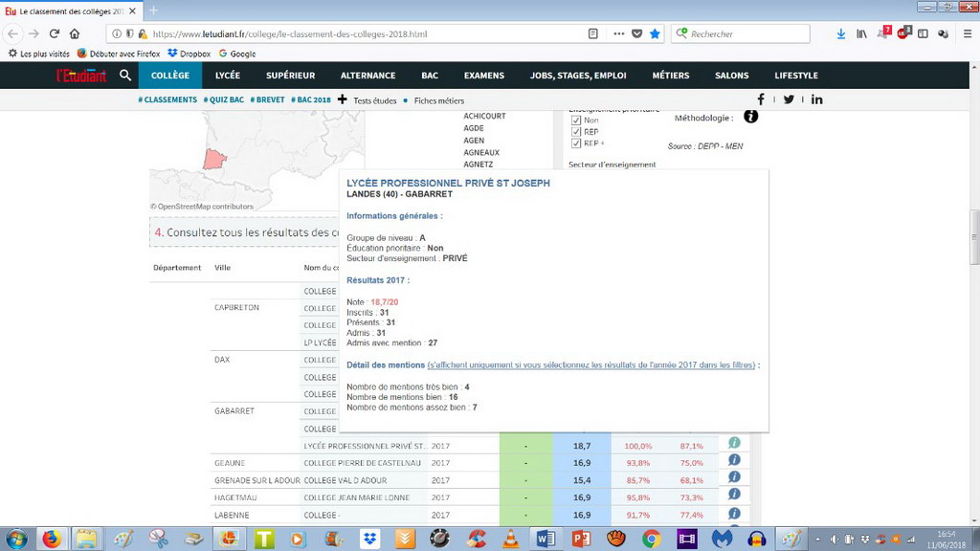This screenshot has width=980, height=551.
Task: Uncheck the REP+ checkbox
Action: point(575,143)
